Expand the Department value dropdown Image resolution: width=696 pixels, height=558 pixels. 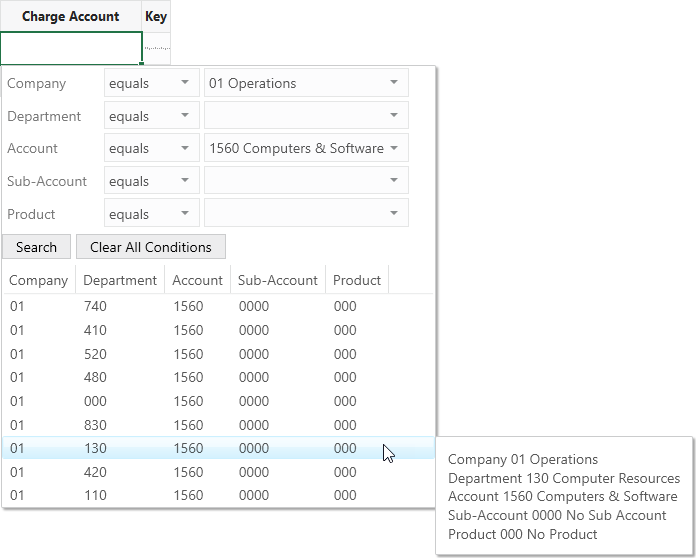[x=306, y=115]
